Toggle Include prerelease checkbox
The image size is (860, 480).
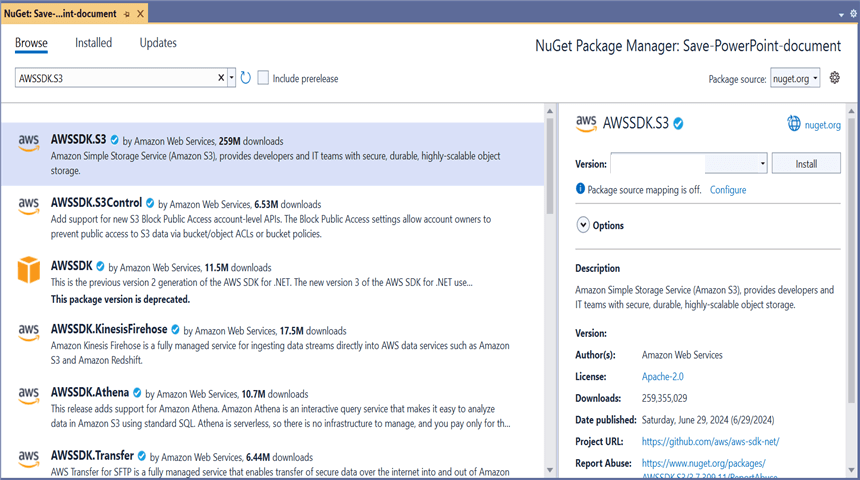point(263,78)
